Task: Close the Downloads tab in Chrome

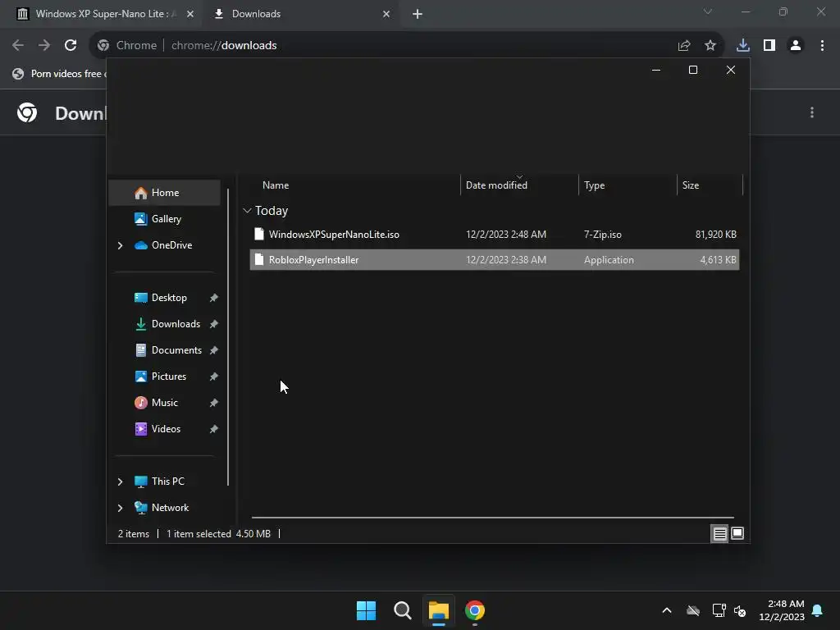Action: click(386, 14)
